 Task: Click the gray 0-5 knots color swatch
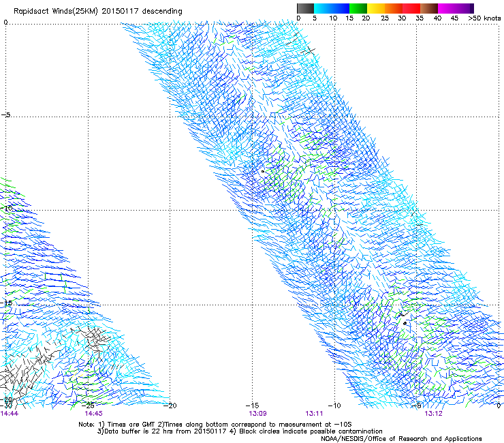point(305,8)
